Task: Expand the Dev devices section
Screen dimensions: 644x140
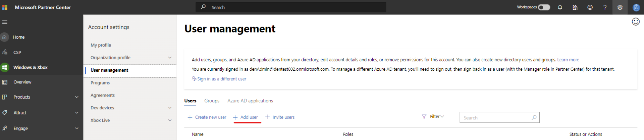Action: 170,108
